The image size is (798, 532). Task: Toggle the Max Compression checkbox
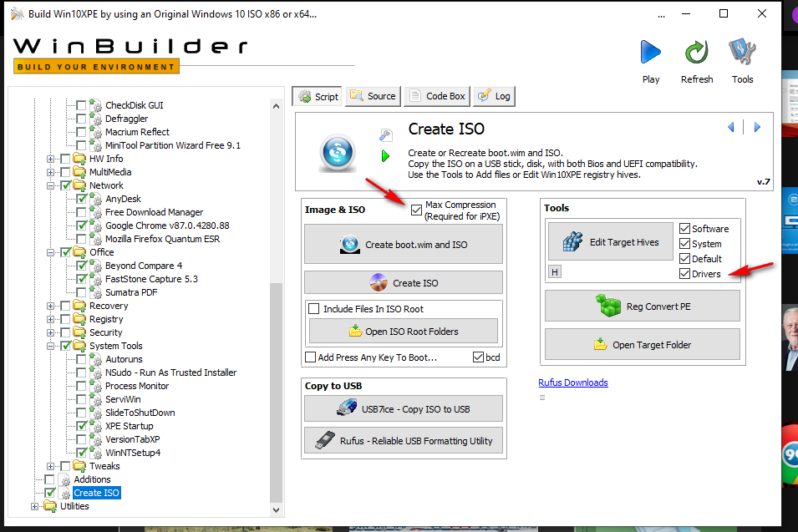pos(416,210)
